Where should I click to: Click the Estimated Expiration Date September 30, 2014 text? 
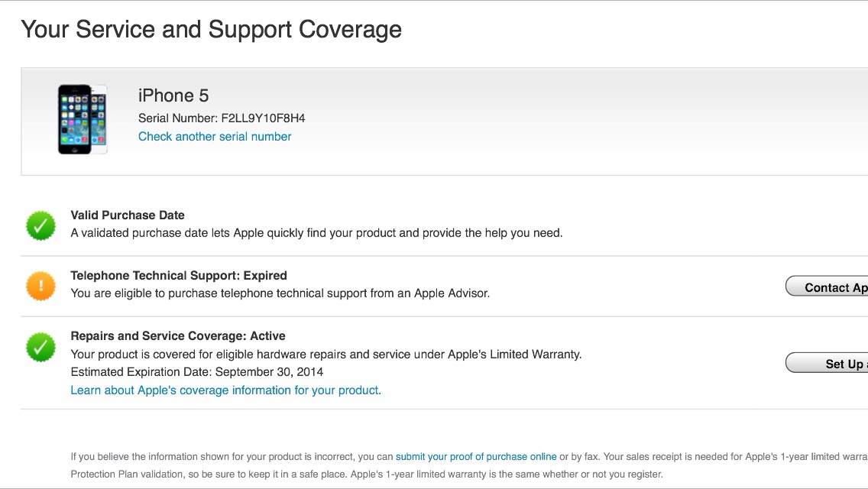pyautogui.click(x=196, y=372)
